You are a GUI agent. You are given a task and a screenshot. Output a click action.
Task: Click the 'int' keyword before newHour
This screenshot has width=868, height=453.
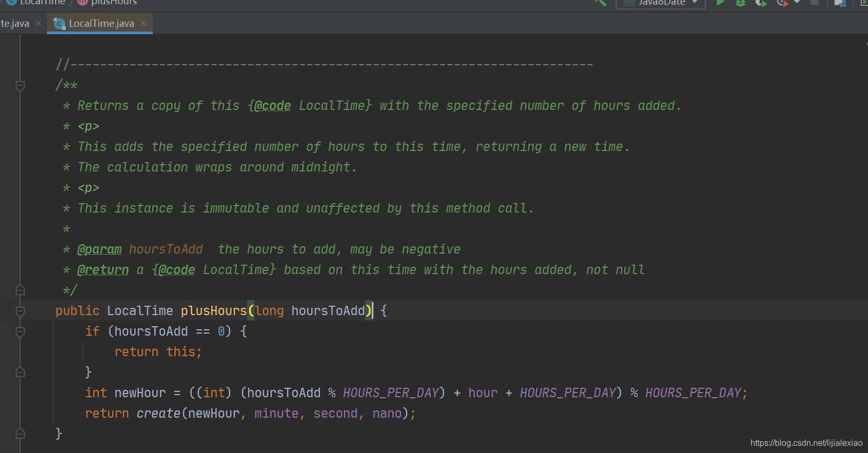tap(96, 393)
